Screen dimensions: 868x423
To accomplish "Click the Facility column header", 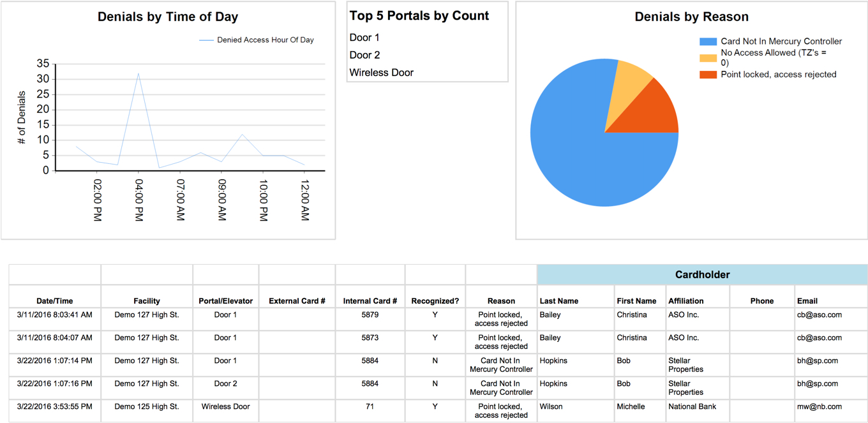I will coord(147,301).
